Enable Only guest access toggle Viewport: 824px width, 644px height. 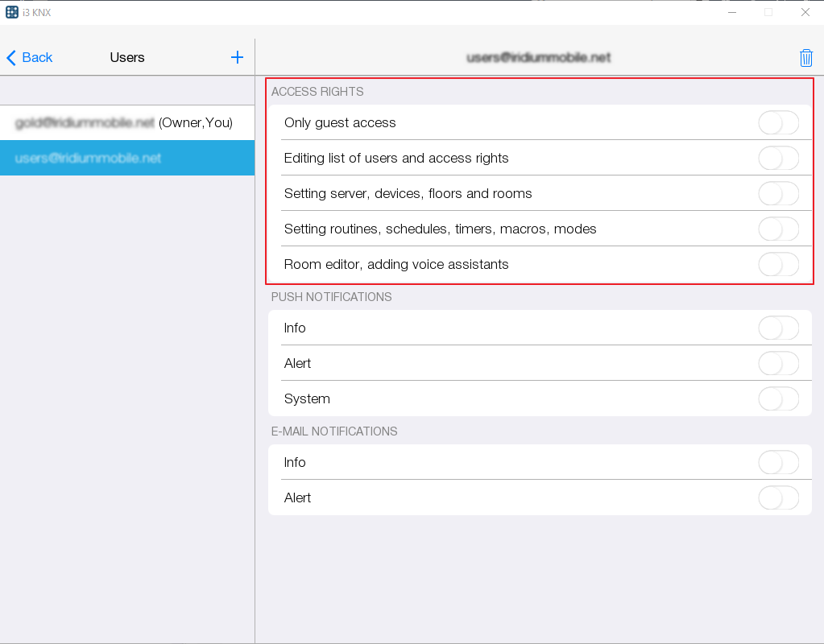(778, 123)
